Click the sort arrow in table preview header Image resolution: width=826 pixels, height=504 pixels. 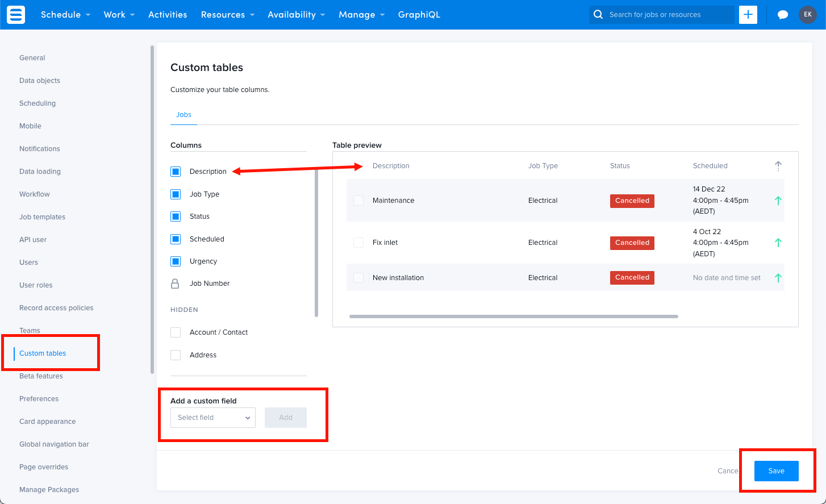coord(778,165)
